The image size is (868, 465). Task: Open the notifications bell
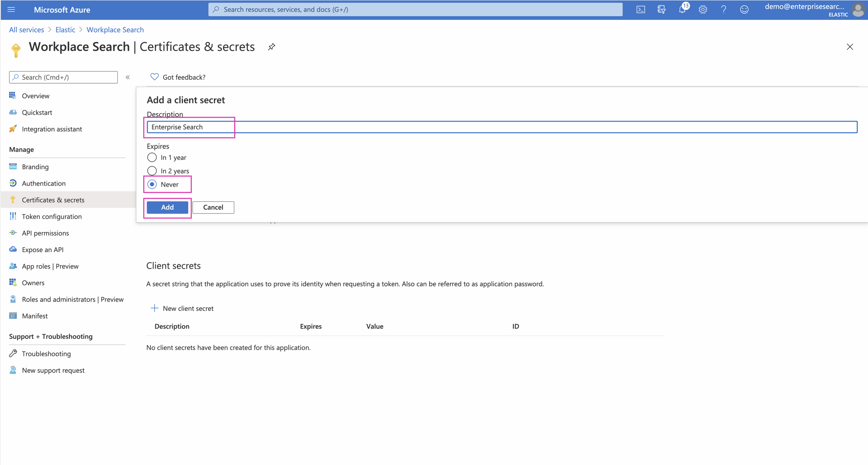(x=682, y=9)
